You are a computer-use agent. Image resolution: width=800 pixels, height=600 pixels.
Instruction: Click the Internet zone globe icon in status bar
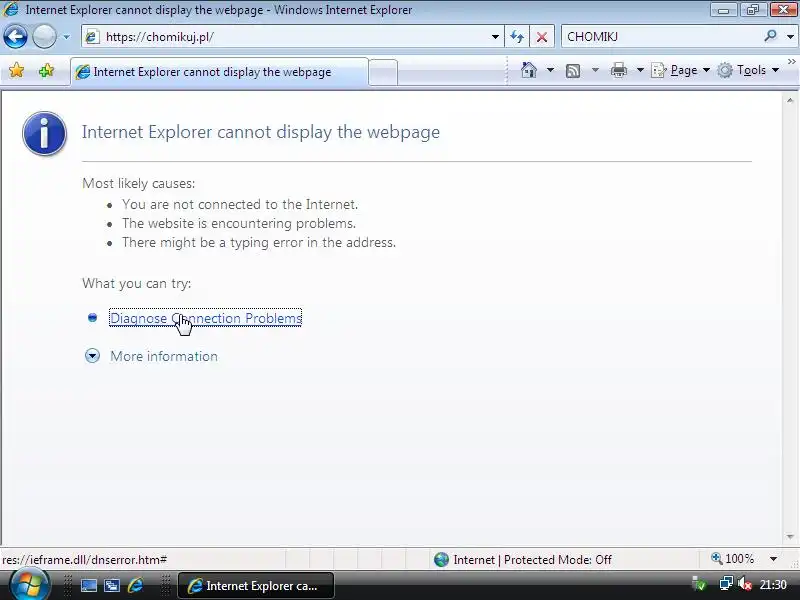click(441, 560)
